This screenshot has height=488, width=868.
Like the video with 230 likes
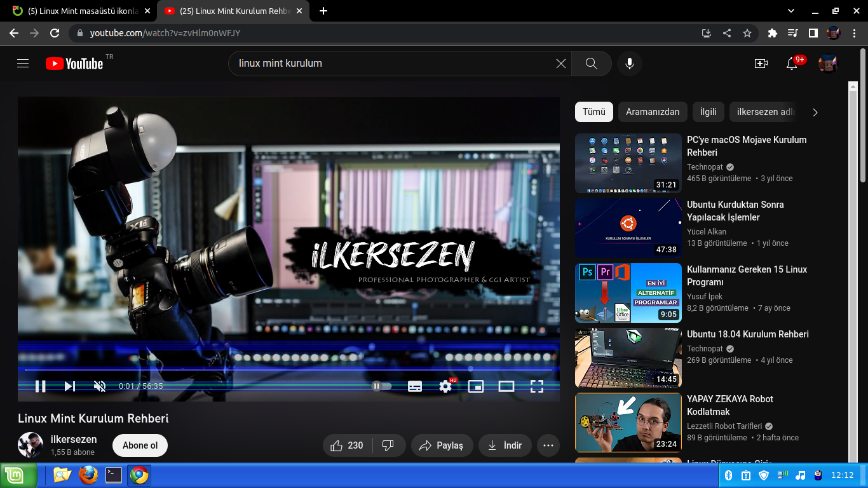[x=348, y=445]
